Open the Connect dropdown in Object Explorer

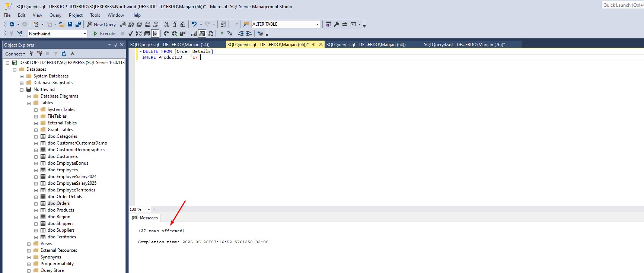15,54
